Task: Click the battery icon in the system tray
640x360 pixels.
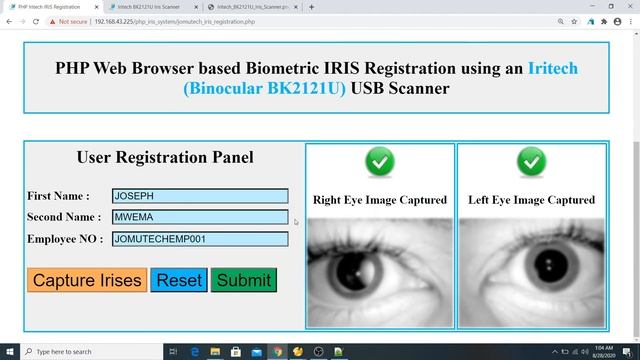Action: 565,351
